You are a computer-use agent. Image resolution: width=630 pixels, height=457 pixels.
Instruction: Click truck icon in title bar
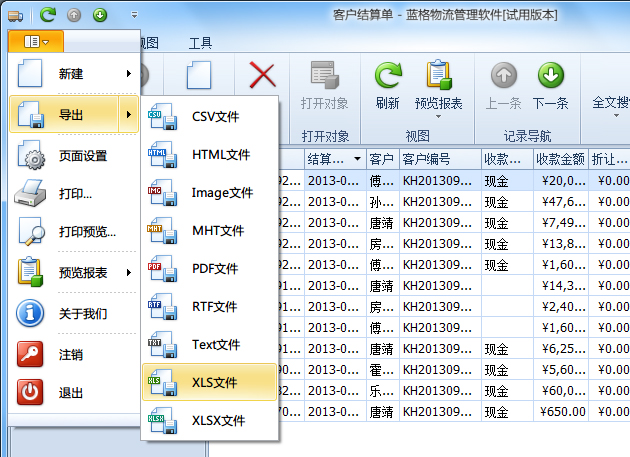point(16,15)
